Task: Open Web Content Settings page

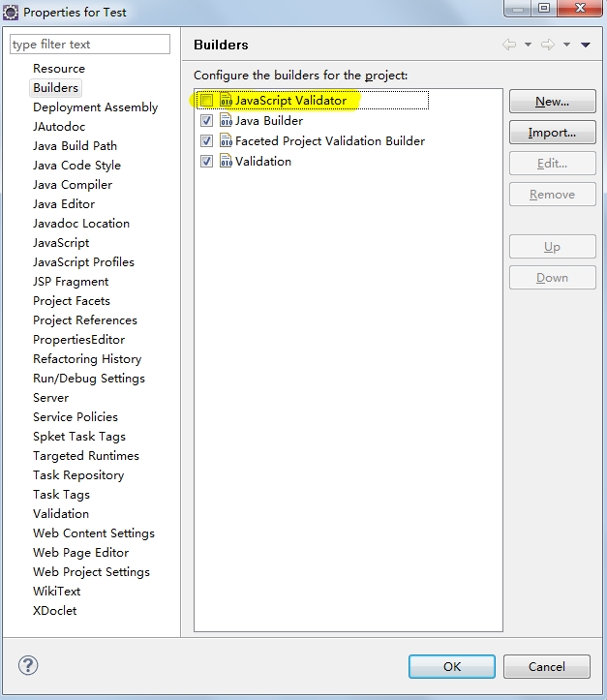Action: point(94,533)
